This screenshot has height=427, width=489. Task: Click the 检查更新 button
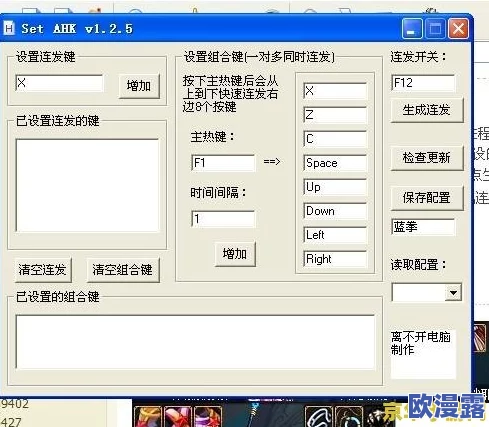[427, 158]
